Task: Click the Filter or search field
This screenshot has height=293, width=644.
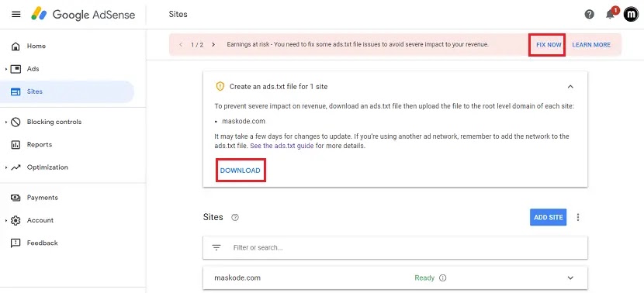Action: point(395,247)
